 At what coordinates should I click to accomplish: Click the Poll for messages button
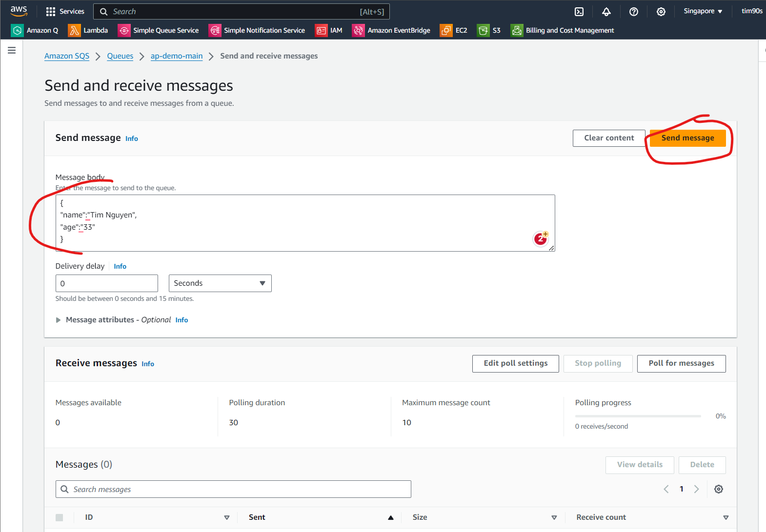click(x=682, y=363)
